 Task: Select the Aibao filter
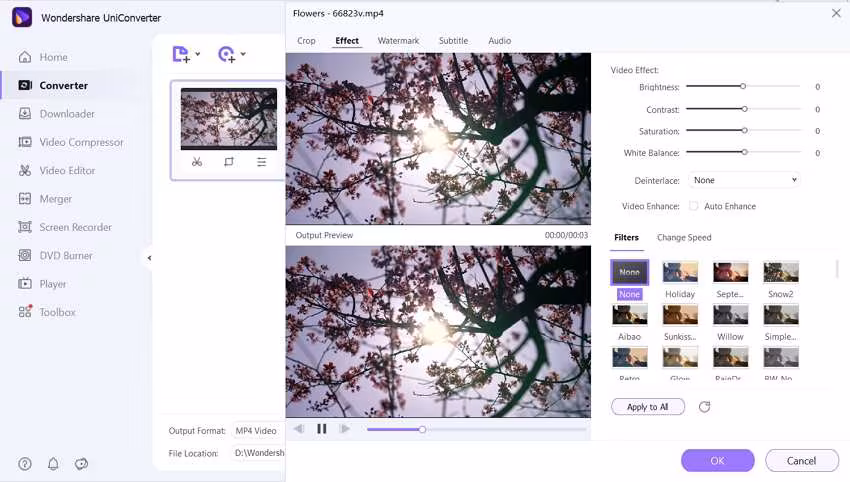pos(629,315)
